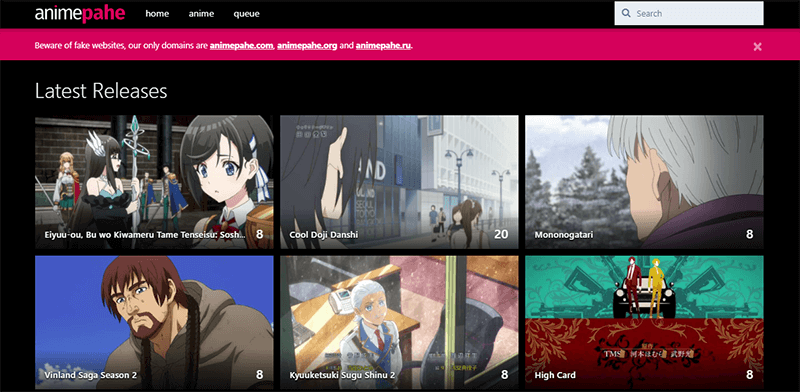Open the Eiyuu-ou, Bu wo Kiwameru thumbnail

(154, 182)
